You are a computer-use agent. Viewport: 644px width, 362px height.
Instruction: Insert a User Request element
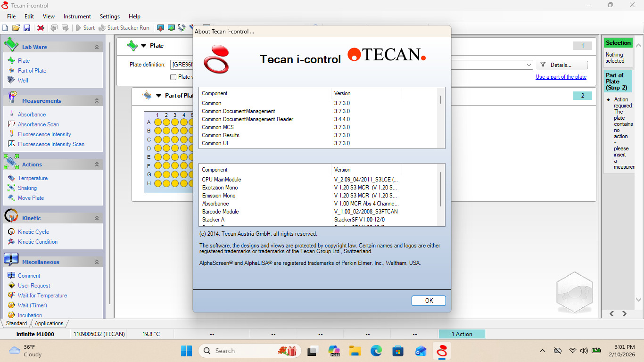point(34,286)
